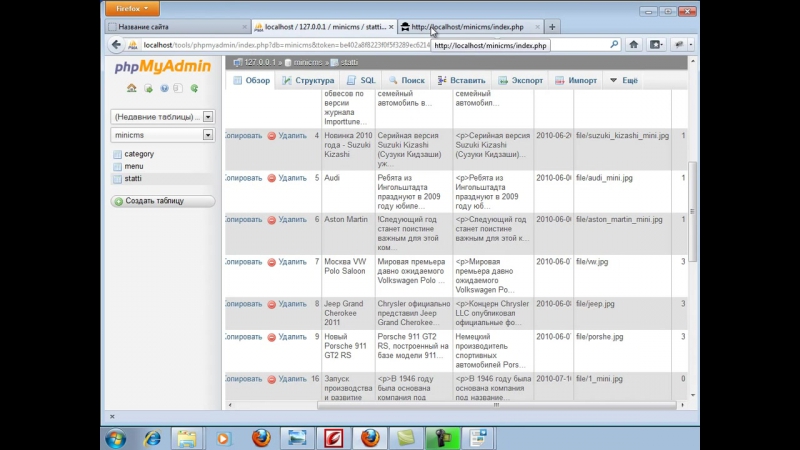800x450 pixels.
Task: Close the bottom bar with x icon
Action: click(112, 417)
